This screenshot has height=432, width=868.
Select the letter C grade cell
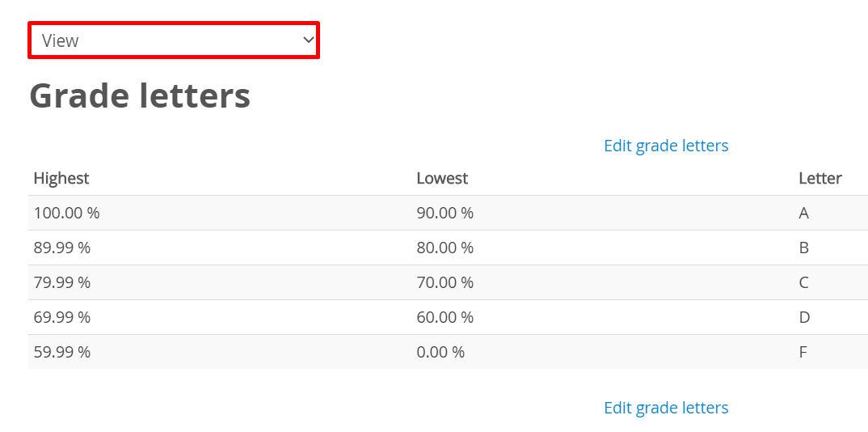tap(803, 282)
